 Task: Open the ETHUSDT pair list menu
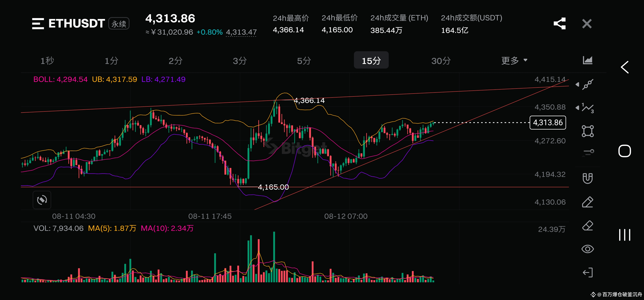[x=38, y=24]
